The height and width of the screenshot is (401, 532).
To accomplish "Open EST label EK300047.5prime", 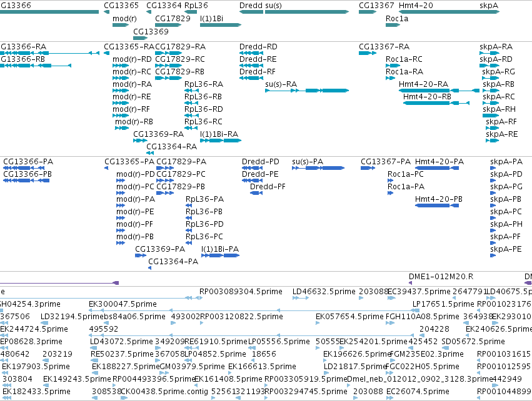I will point(123,304).
